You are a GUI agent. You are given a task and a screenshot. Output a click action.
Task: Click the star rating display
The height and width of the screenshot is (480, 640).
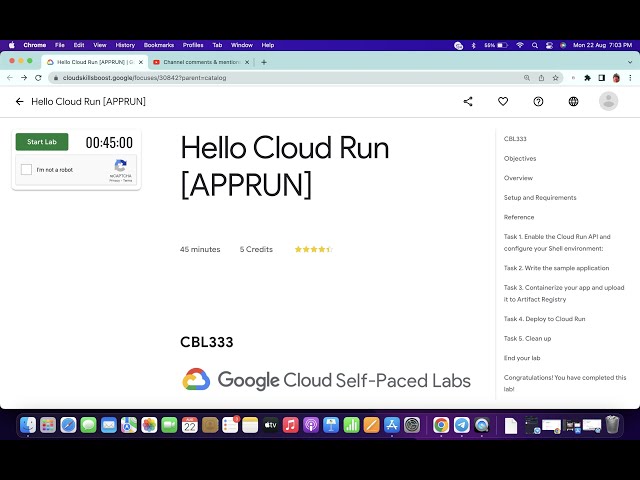[313, 249]
